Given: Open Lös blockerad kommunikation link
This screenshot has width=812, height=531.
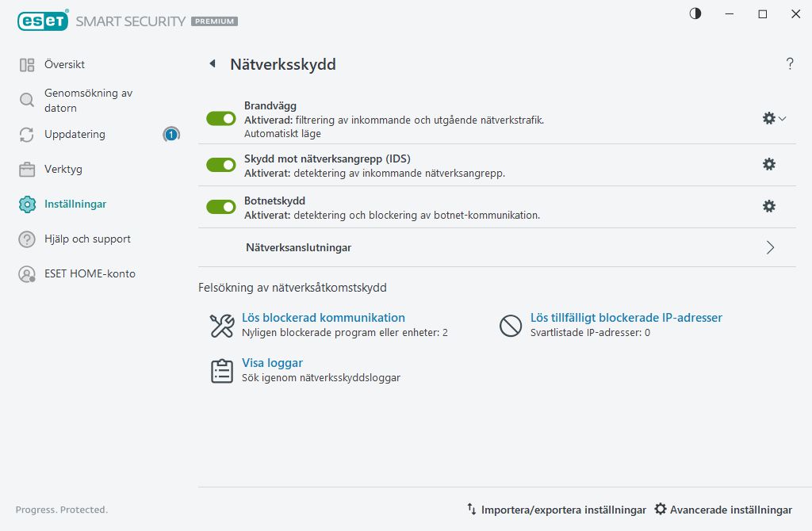Looking at the screenshot, I should tap(324, 318).
